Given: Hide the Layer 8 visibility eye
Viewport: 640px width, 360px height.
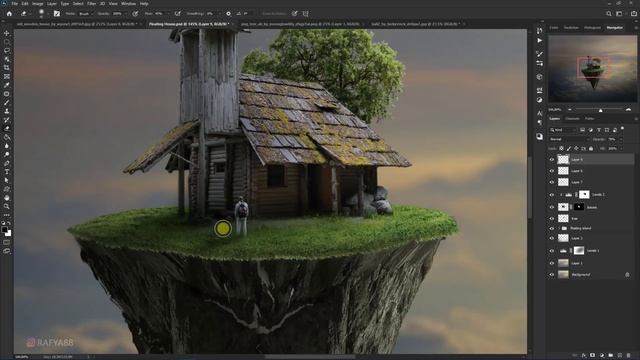Looking at the screenshot, I should point(552,171).
